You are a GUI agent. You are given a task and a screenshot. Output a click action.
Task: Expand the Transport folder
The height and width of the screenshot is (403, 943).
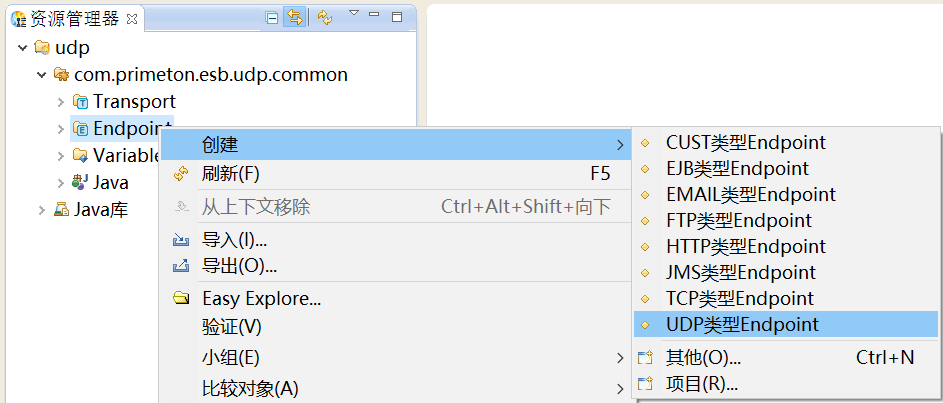pos(60,102)
